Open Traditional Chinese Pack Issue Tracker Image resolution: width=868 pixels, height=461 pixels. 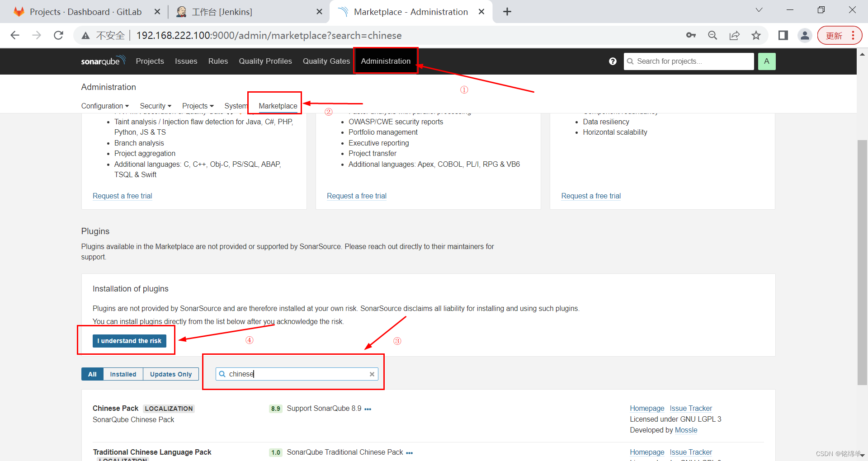691,452
